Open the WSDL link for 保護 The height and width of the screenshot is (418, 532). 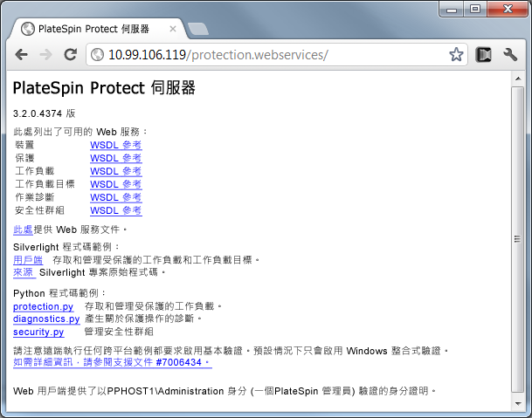pos(116,158)
